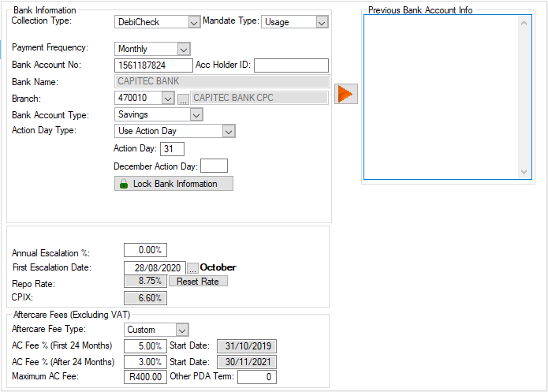Click the Previous Bank Account Info scrollbar down arrow
Image resolution: width=548 pixels, height=392 pixels.
[526, 172]
